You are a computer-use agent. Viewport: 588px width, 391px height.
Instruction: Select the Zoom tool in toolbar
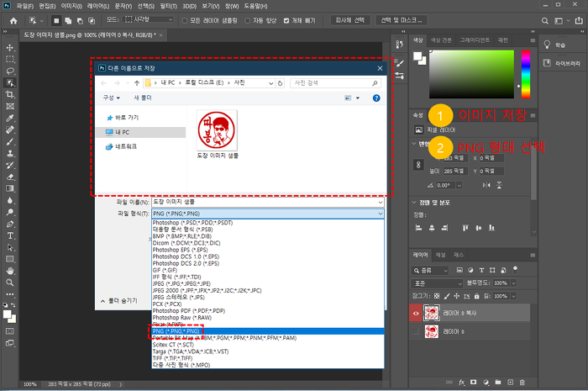pyautogui.click(x=10, y=283)
